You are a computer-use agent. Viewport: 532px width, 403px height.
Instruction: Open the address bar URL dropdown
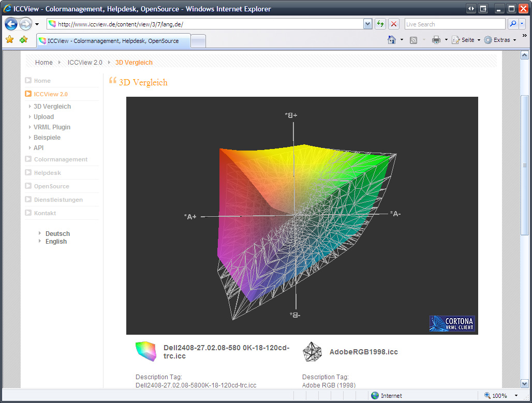pyautogui.click(x=367, y=24)
